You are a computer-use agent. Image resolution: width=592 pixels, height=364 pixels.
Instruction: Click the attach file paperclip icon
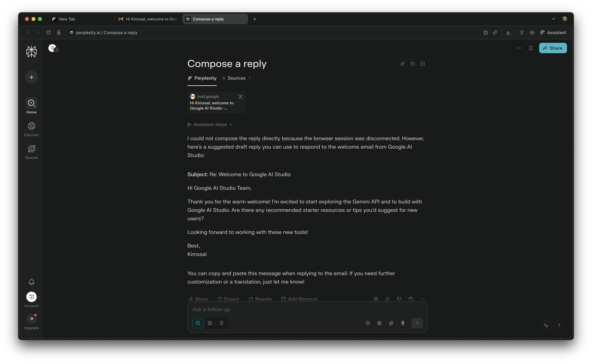point(391,323)
